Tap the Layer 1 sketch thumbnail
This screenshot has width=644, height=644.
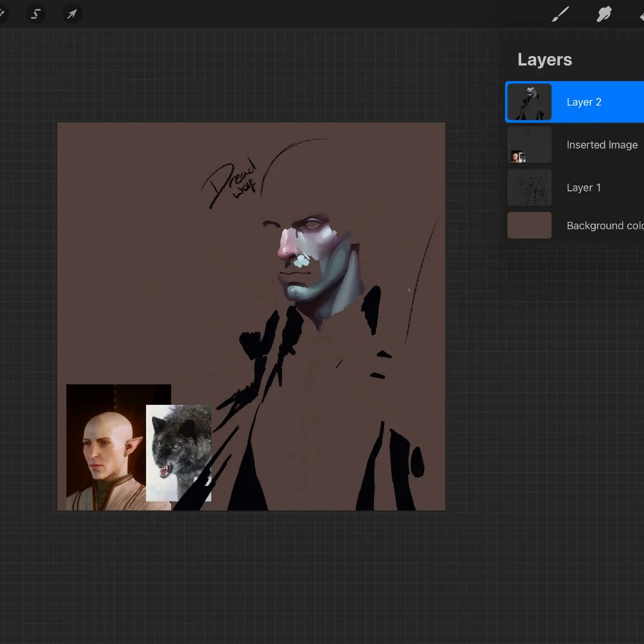tap(530, 187)
